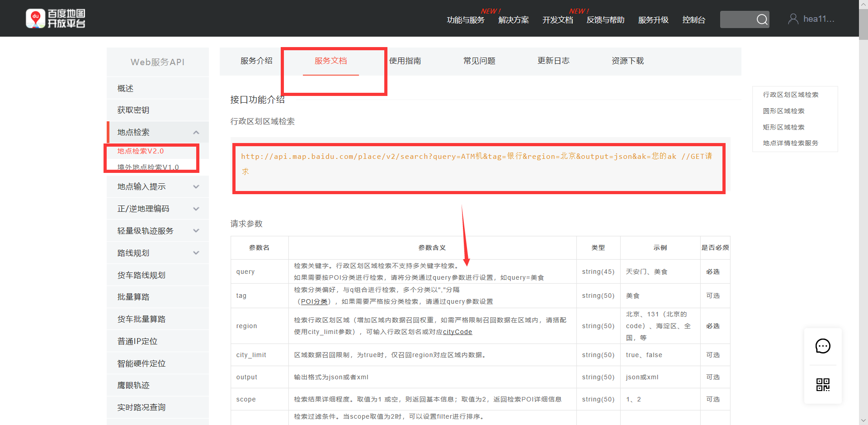Click the scrollbar down arrow

863,420
